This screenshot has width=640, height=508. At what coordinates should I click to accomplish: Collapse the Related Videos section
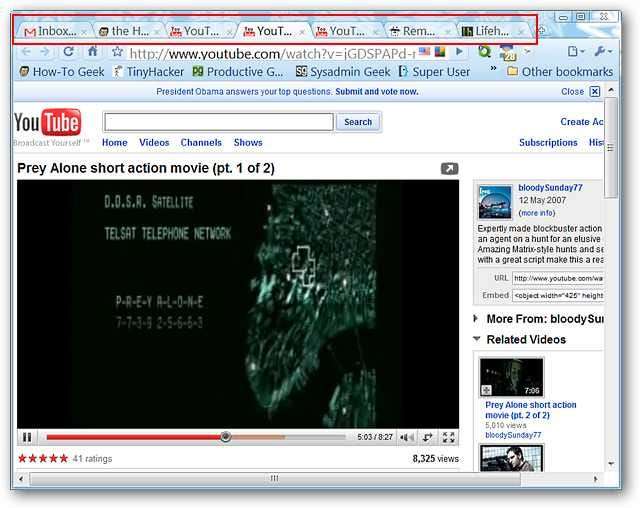coord(477,339)
